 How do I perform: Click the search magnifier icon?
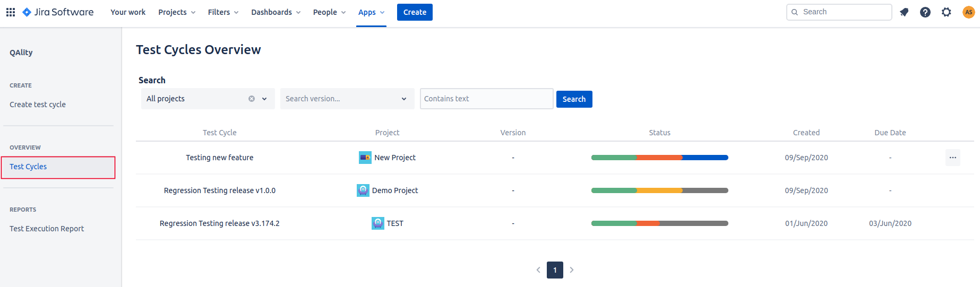795,12
